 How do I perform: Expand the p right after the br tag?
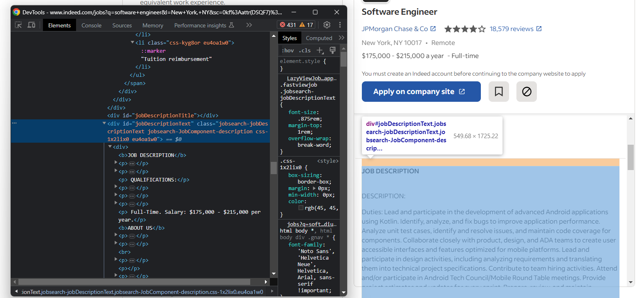pyautogui.click(x=116, y=260)
